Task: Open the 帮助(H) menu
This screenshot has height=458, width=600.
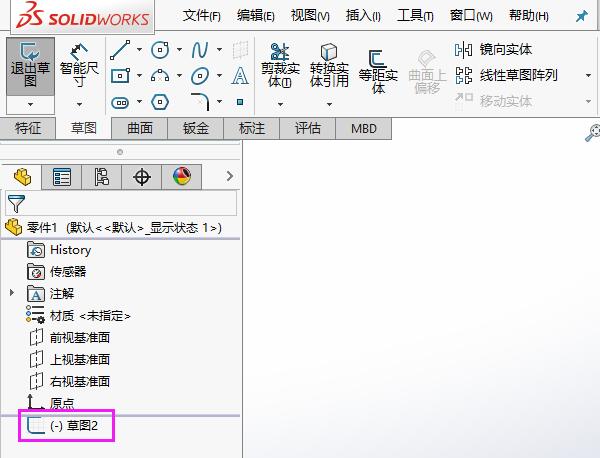Action: pos(528,16)
